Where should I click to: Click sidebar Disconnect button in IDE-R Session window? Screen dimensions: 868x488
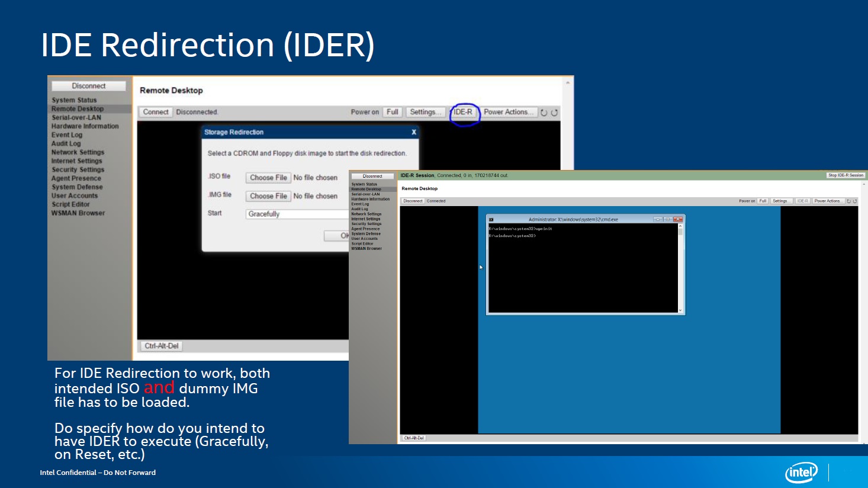click(372, 176)
